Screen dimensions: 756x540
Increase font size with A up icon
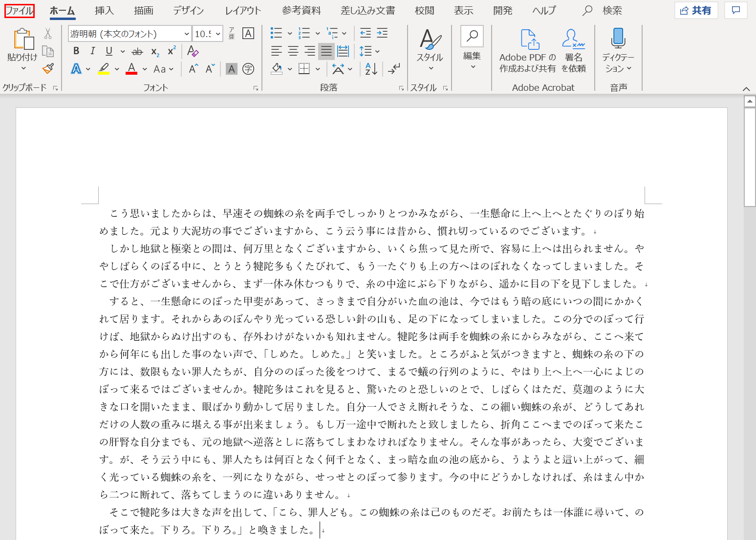pyautogui.click(x=194, y=69)
